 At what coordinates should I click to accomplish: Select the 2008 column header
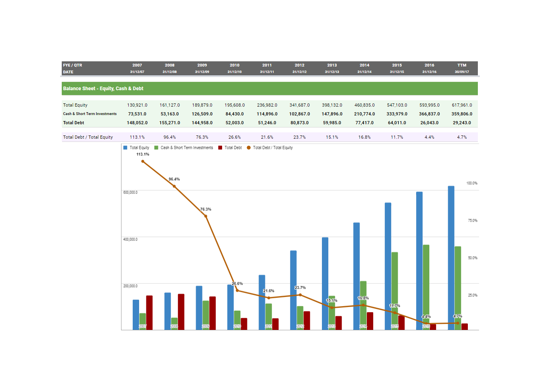[x=170, y=65]
